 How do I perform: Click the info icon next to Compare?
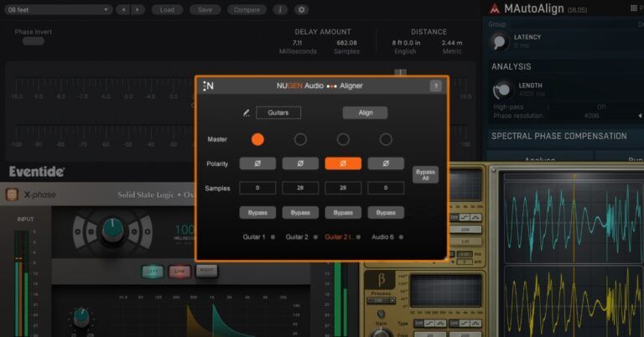click(280, 10)
